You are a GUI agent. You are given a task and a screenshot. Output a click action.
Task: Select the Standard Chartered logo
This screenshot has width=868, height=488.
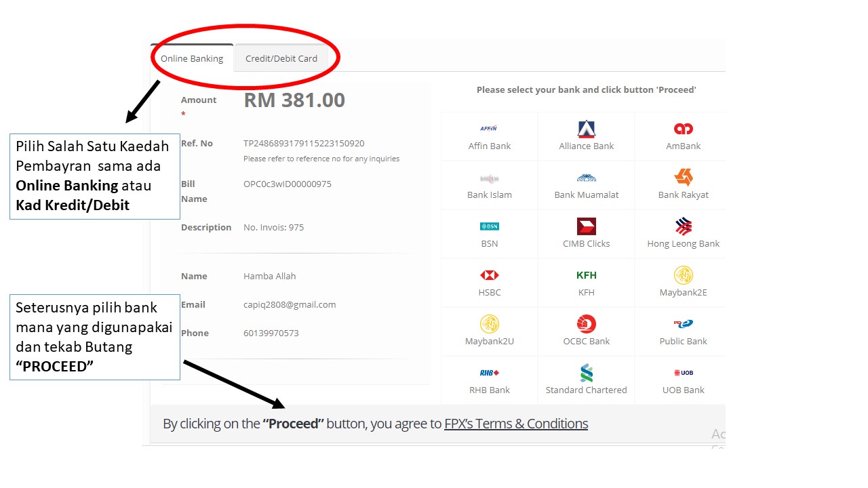tap(587, 373)
